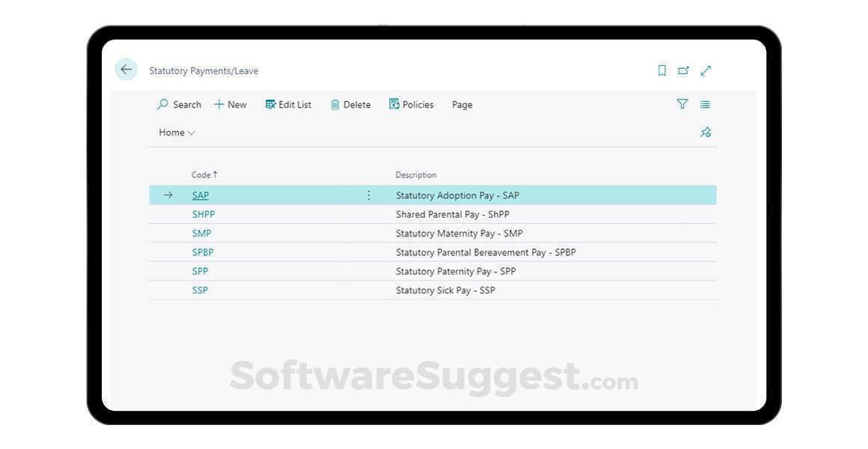Expand the page to full screen

pos(706,70)
